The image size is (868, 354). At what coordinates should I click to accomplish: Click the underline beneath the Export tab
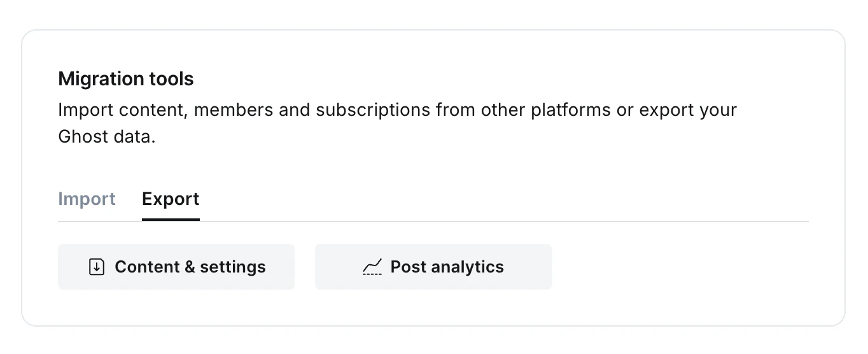pos(171,220)
